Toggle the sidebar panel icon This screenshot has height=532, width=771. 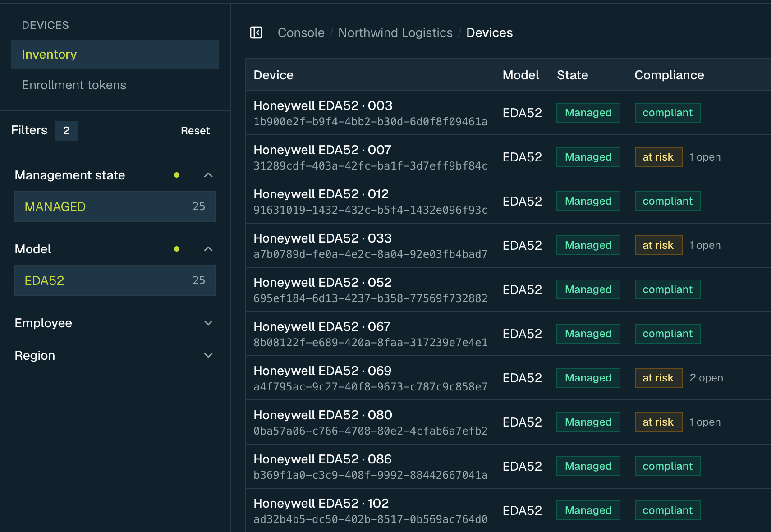point(256,32)
